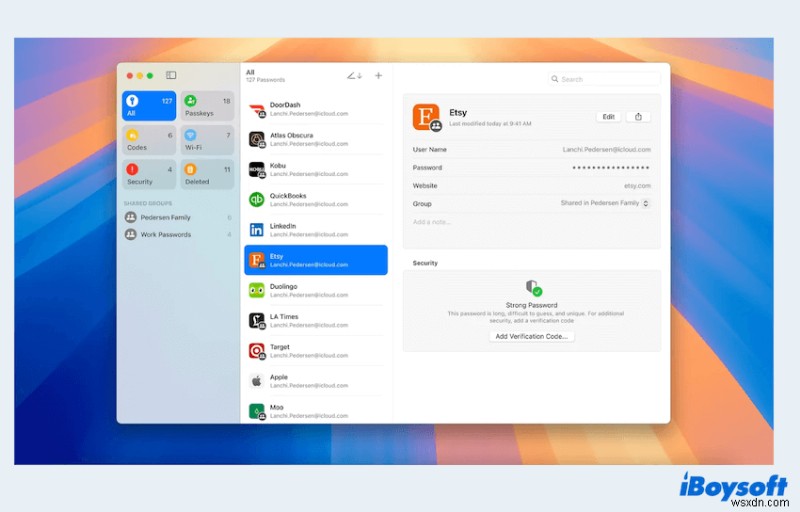Image resolution: width=800 pixels, height=512 pixels.
Task: Click the strong password shield icon
Action: click(x=533, y=288)
